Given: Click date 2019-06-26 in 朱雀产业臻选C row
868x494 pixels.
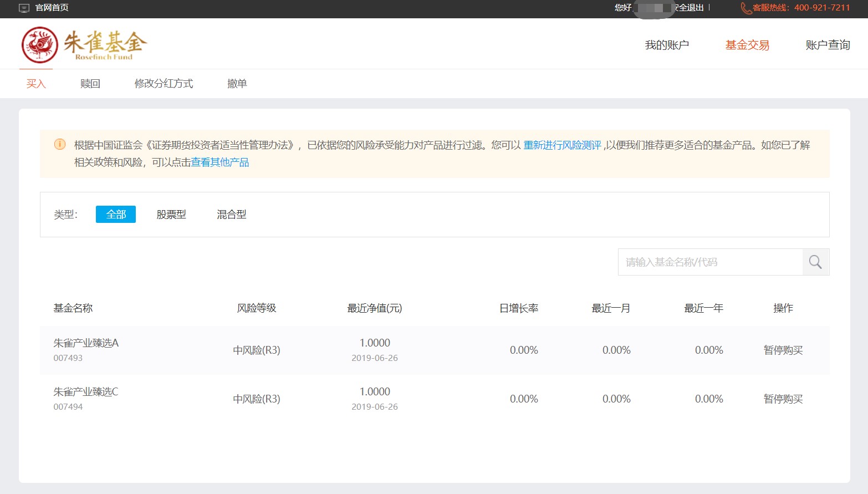Looking at the screenshot, I should (x=375, y=407).
